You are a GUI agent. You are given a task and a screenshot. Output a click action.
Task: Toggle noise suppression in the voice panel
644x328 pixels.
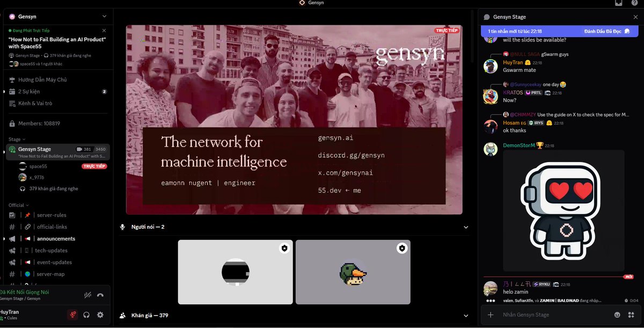(x=87, y=295)
